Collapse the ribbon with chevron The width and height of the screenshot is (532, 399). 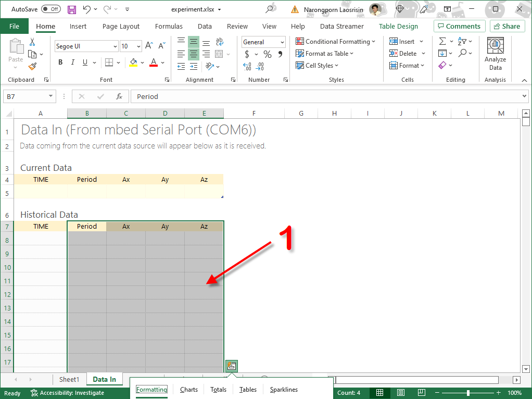coord(524,80)
